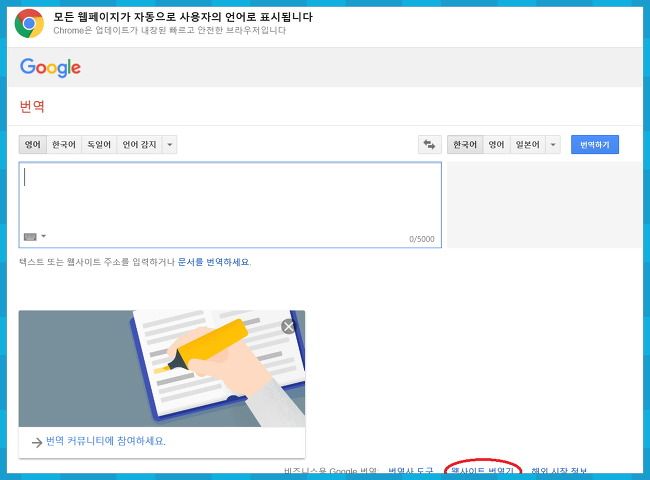Click the highlighter illustration image
The width and height of the screenshot is (650, 480).
[162, 368]
